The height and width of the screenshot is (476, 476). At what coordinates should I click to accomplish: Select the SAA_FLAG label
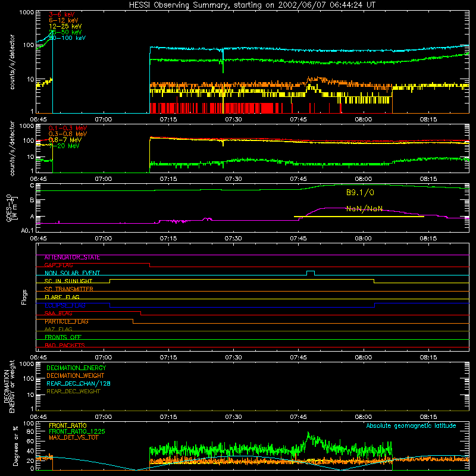pos(58,314)
